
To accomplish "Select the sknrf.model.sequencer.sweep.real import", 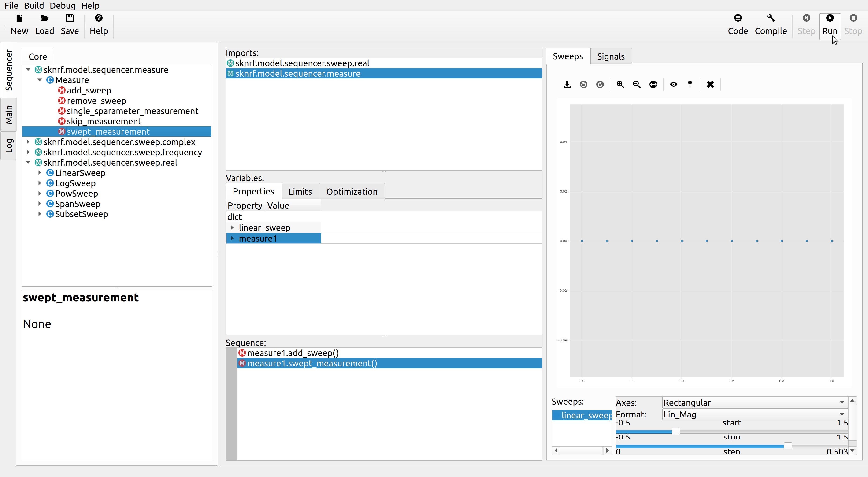I will tap(384, 63).
